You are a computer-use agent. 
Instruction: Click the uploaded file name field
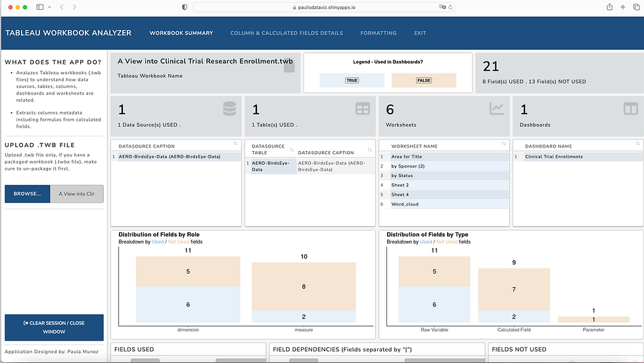pyautogui.click(x=77, y=194)
